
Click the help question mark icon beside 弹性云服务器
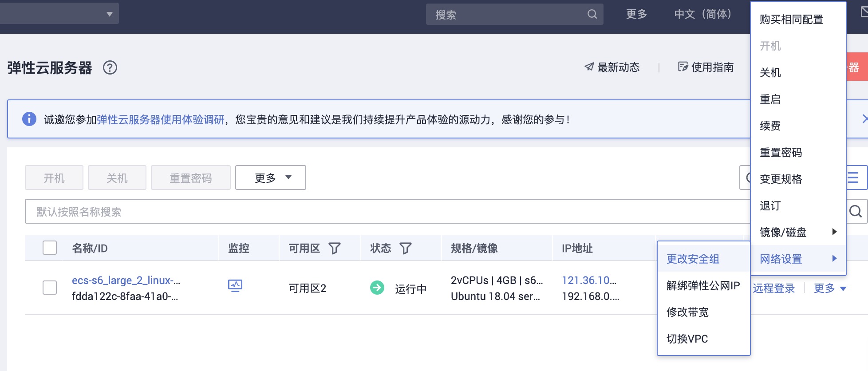coord(110,68)
